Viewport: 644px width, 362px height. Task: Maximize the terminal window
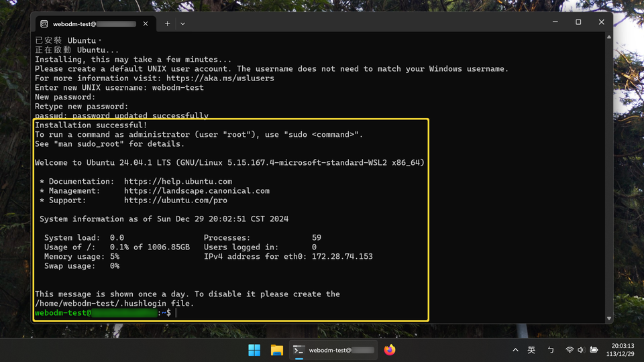(578, 22)
